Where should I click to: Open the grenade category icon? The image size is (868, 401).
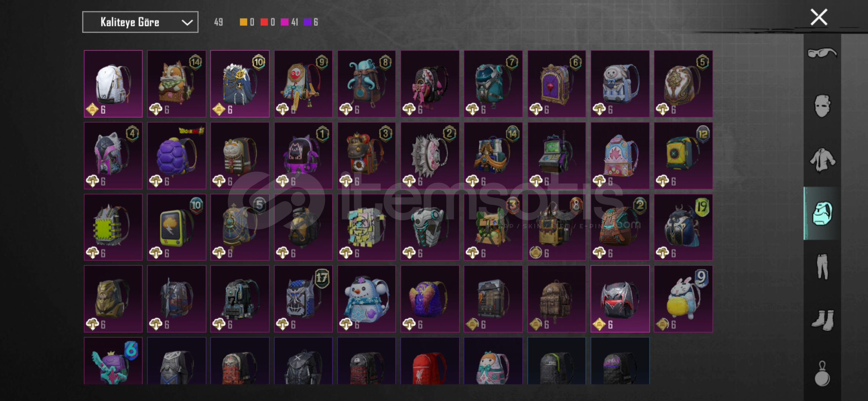coord(822,374)
